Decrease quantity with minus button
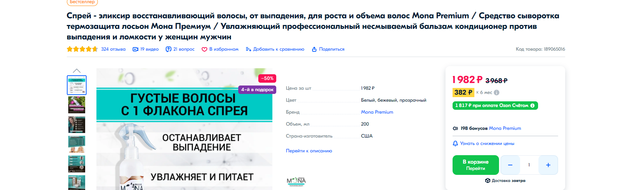The height and width of the screenshot is (190, 644). click(510, 165)
